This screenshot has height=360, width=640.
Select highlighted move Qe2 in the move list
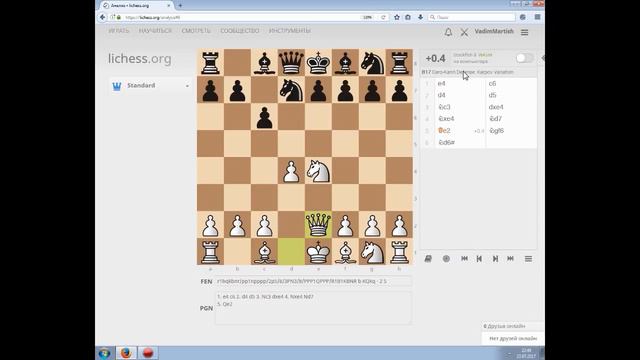click(x=460, y=131)
